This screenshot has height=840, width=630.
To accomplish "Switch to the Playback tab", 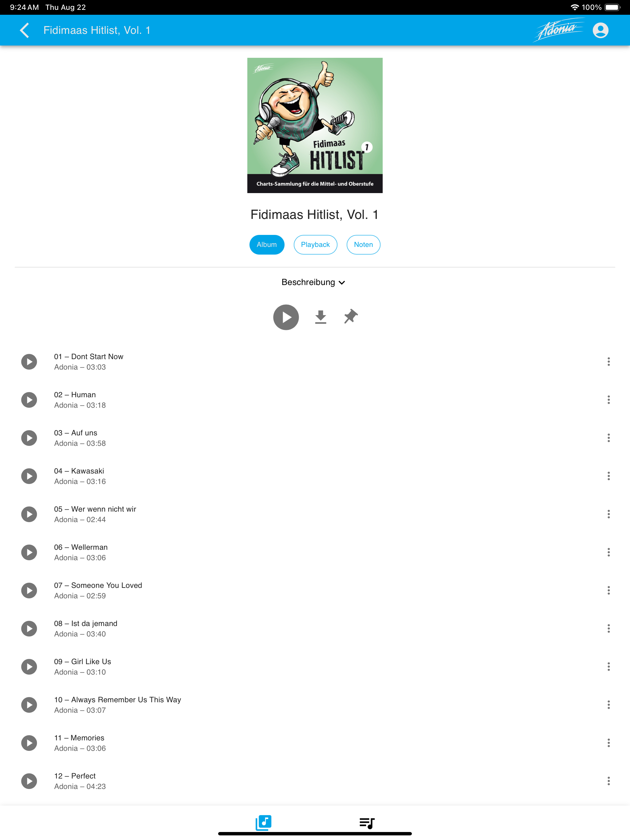I will (x=315, y=244).
